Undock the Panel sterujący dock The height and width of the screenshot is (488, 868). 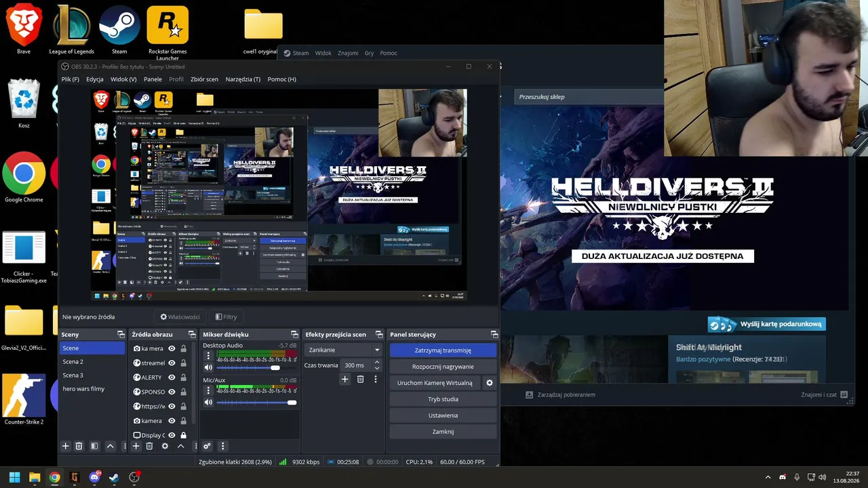(x=494, y=334)
